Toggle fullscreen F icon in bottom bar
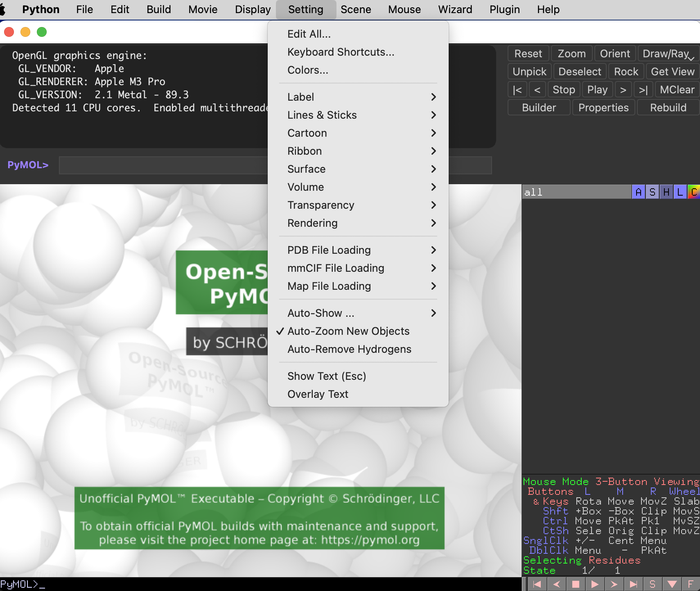 (691, 584)
